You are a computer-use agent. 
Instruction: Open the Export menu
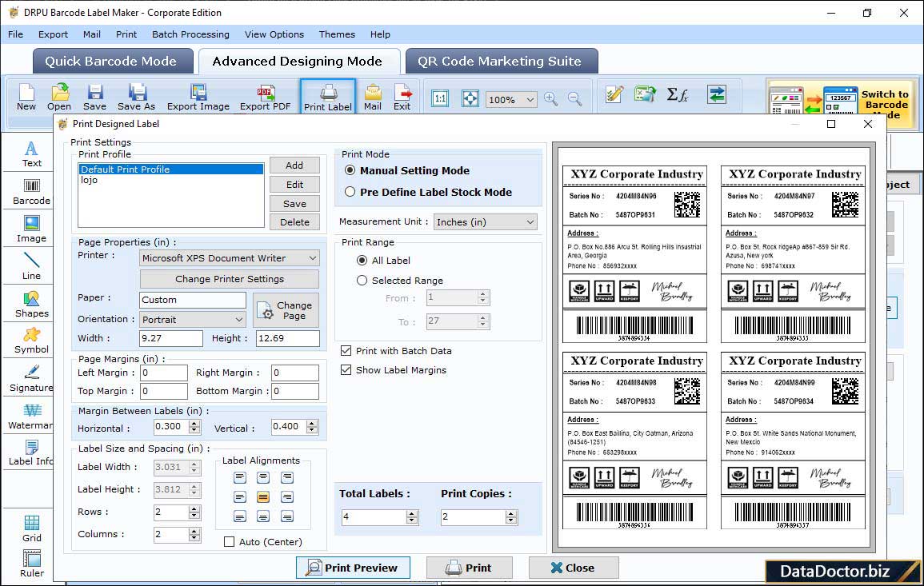[x=53, y=34]
